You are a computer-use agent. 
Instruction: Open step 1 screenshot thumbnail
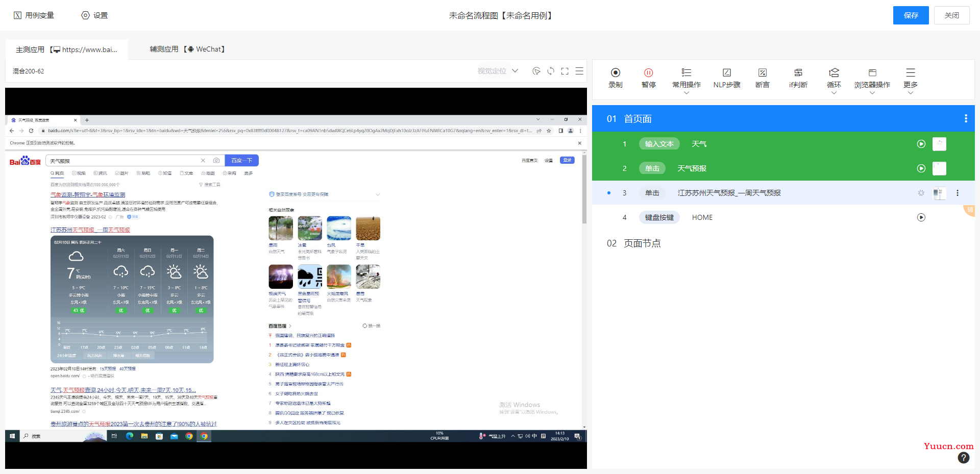(x=939, y=144)
